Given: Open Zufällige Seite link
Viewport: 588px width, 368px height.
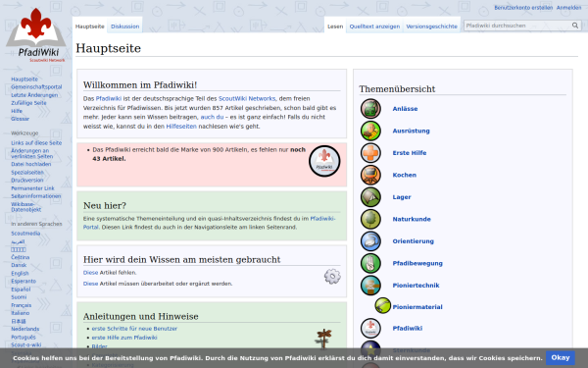Looking at the screenshot, I should tap(28, 103).
